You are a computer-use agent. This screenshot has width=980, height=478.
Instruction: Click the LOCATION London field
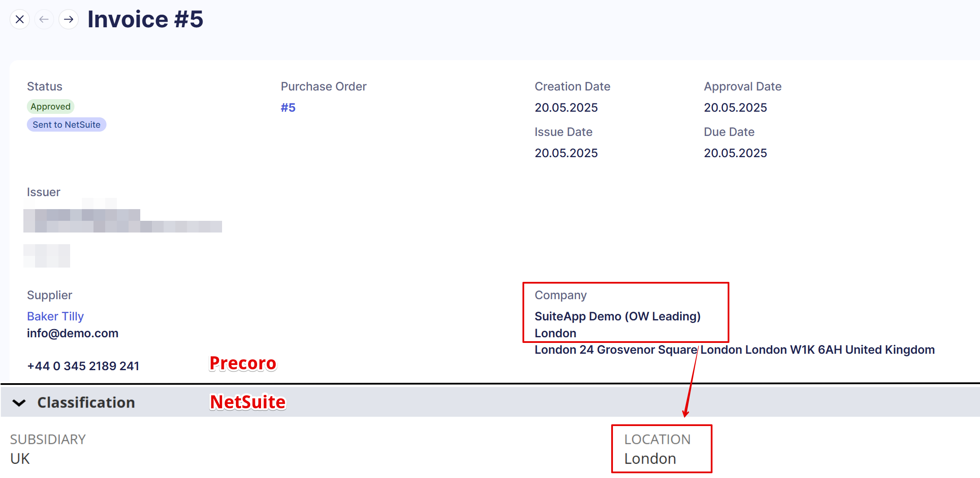661,449
